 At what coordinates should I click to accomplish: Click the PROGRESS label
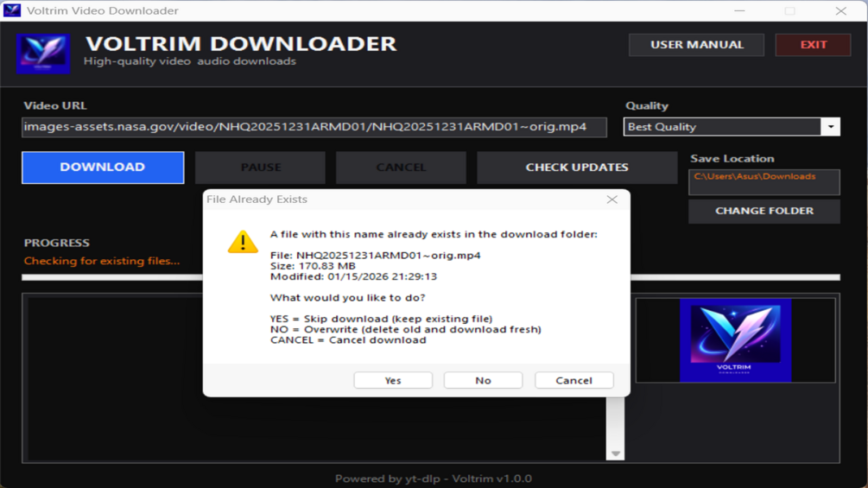click(56, 243)
